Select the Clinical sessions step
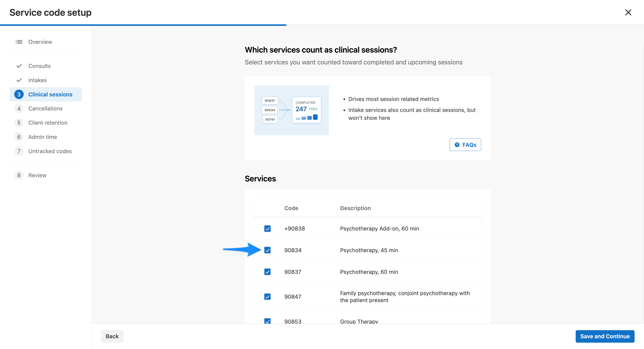 point(46,94)
